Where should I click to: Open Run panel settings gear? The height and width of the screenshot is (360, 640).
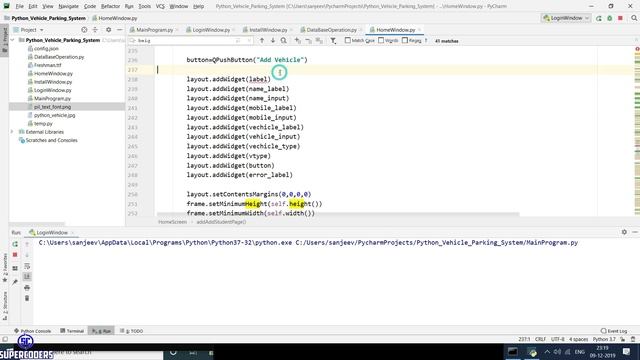point(624,232)
